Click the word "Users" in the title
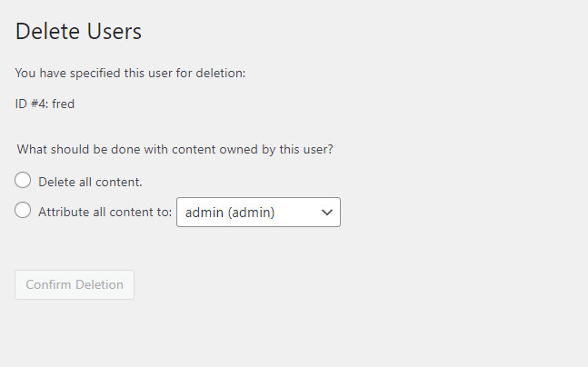 115,31
